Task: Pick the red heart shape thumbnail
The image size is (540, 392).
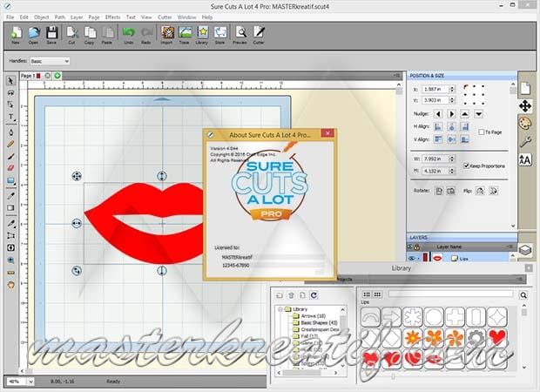Action: point(497,338)
